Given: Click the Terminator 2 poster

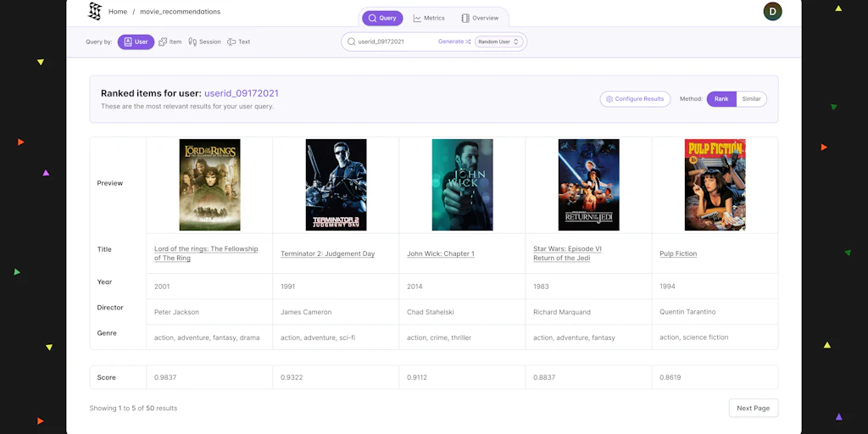Looking at the screenshot, I should click(x=336, y=185).
